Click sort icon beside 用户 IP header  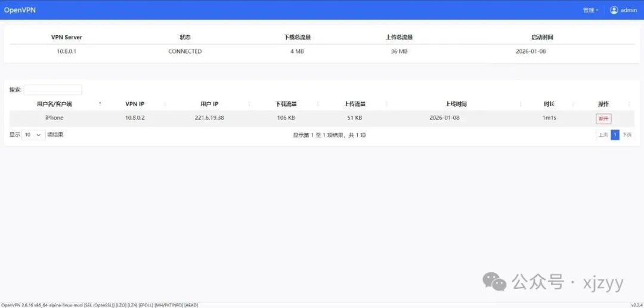250,104
